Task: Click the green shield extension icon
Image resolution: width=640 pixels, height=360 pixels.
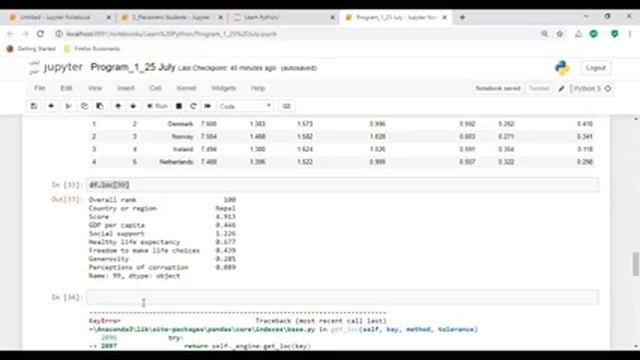Action: tap(614, 34)
